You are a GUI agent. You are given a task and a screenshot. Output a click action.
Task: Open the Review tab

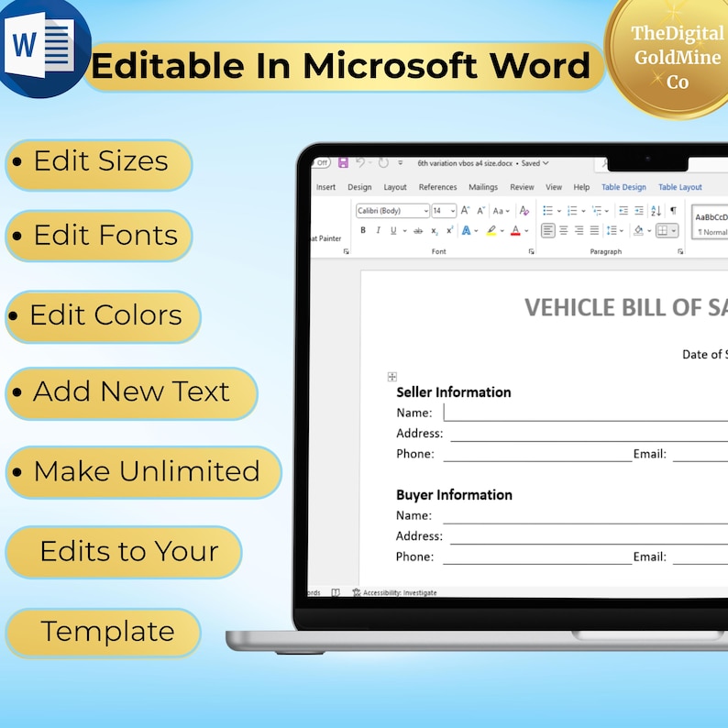(522, 187)
